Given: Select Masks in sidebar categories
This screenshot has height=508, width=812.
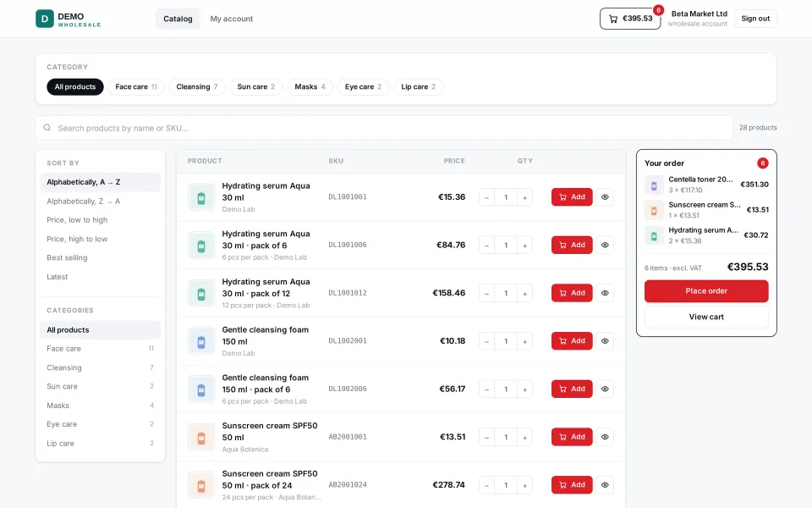Looking at the screenshot, I should tap(101, 406).
